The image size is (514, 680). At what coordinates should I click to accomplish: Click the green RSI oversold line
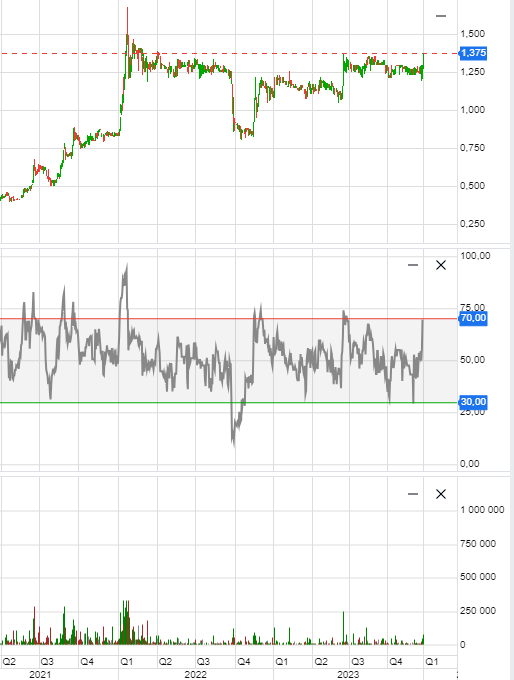[x=229, y=402]
